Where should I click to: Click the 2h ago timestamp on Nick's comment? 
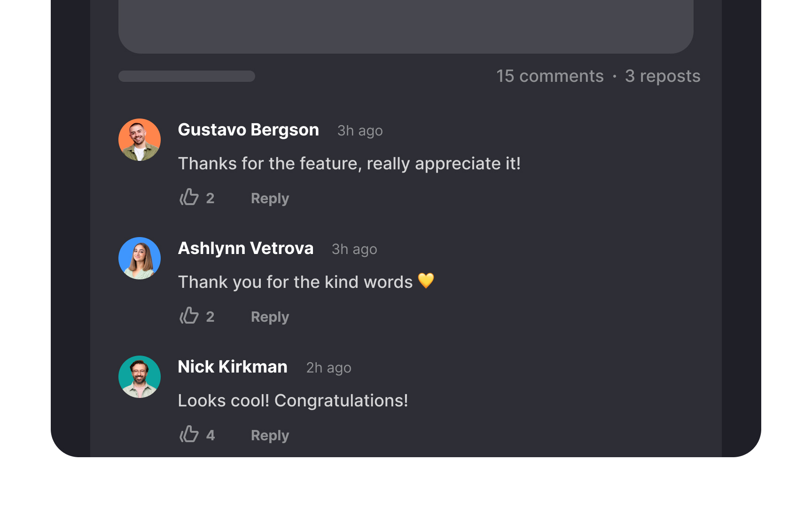(328, 368)
